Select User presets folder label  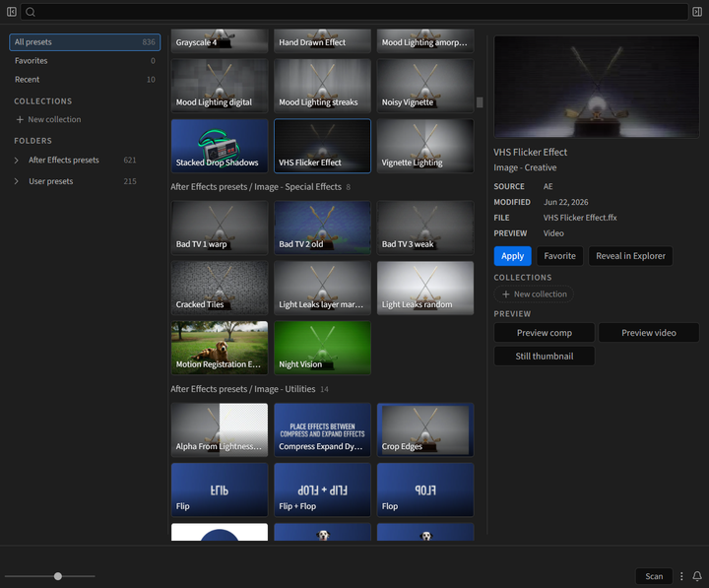click(50, 181)
